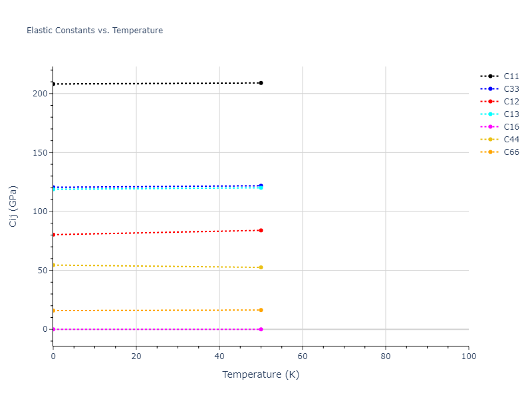Click the black C11 point at 0 K

pyautogui.click(x=53, y=84)
